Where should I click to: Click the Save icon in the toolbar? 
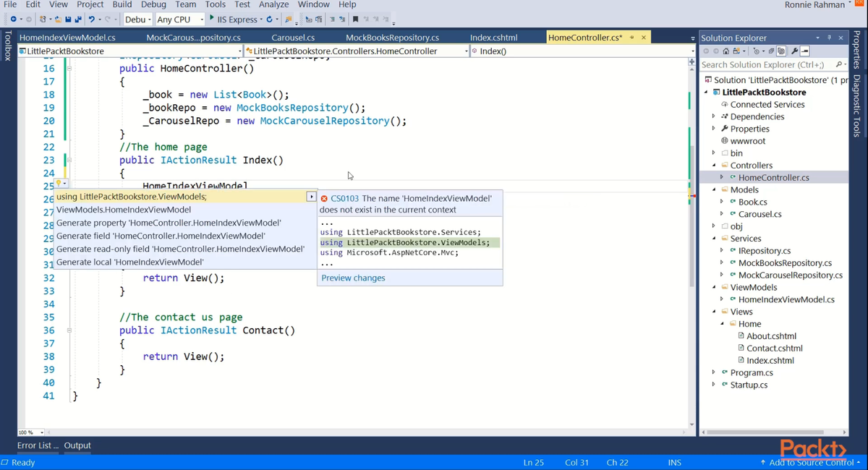pos(68,19)
